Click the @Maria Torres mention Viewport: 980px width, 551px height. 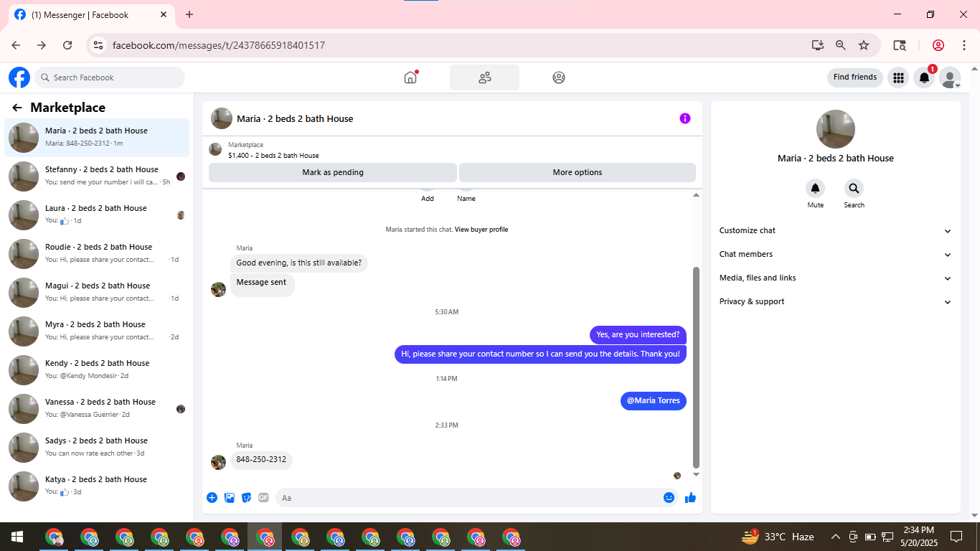coord(654,401)
